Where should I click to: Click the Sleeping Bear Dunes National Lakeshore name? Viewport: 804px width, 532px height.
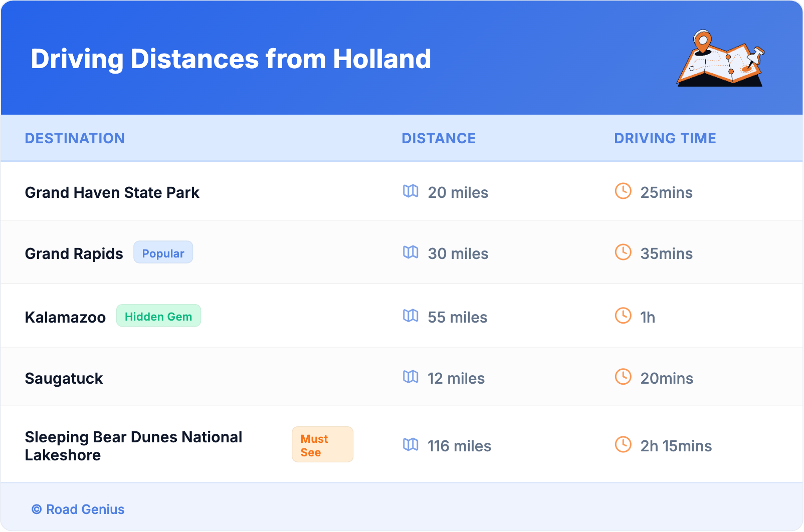point(133,446)
